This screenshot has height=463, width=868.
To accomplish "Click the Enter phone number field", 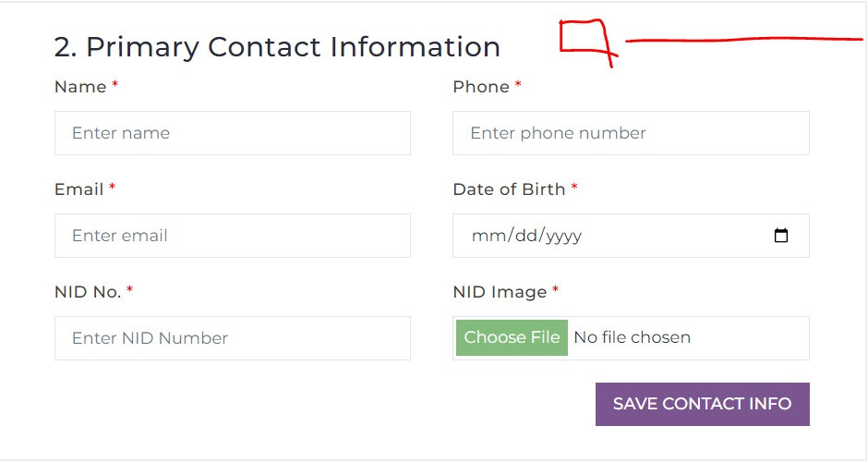I will point(631,133).
